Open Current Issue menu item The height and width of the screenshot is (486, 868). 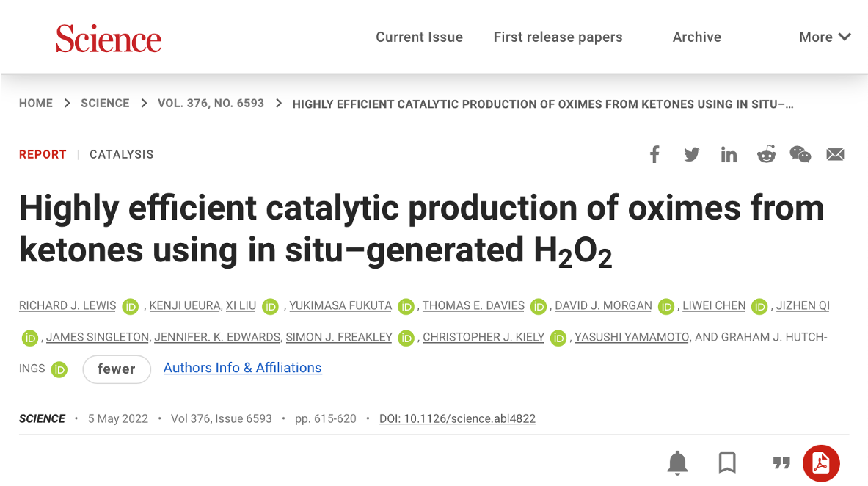[x=419, y=37]
